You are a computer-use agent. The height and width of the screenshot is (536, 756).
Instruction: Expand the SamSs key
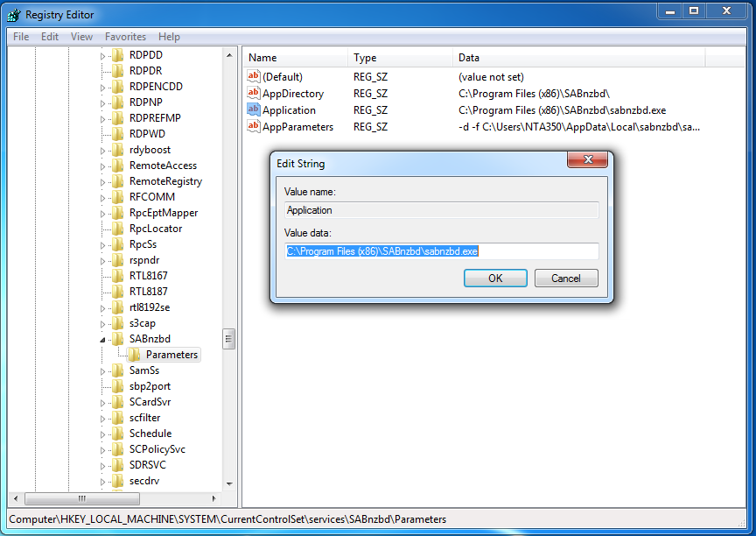click(x=102, y=371)
